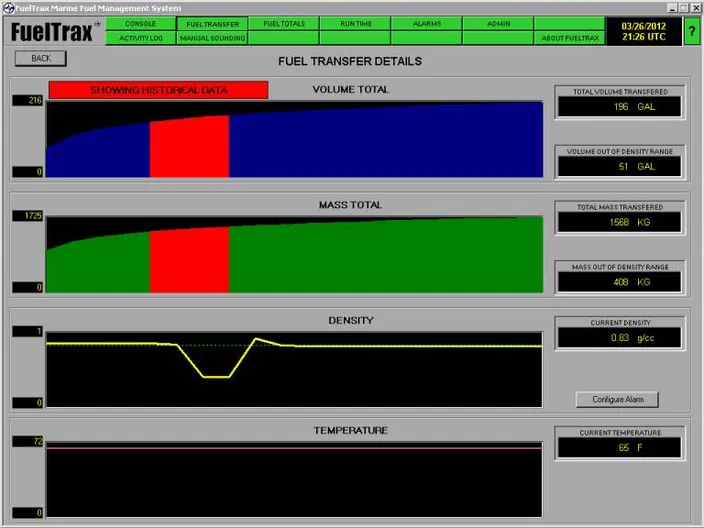The image size is (704, 528).
Task: Open ABOUT FUELTRAX page
Action: tap(570, 38)
